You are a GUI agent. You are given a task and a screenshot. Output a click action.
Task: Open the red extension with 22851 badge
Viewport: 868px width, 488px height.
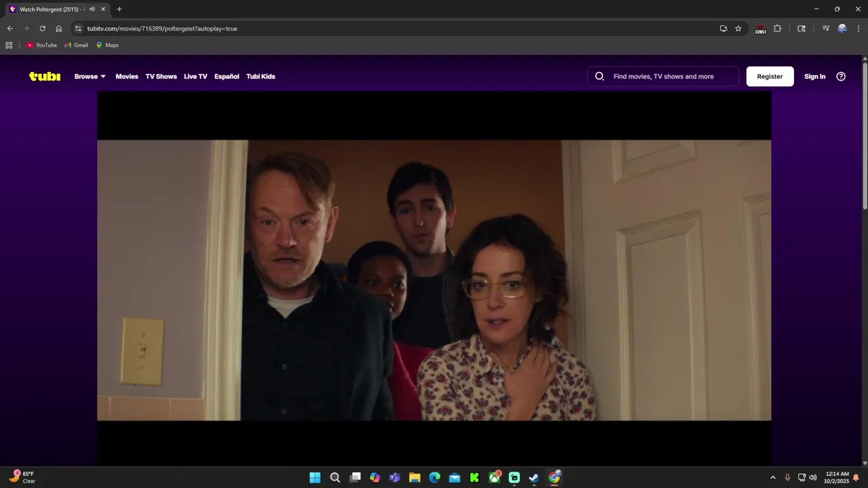tap(761, 29)
